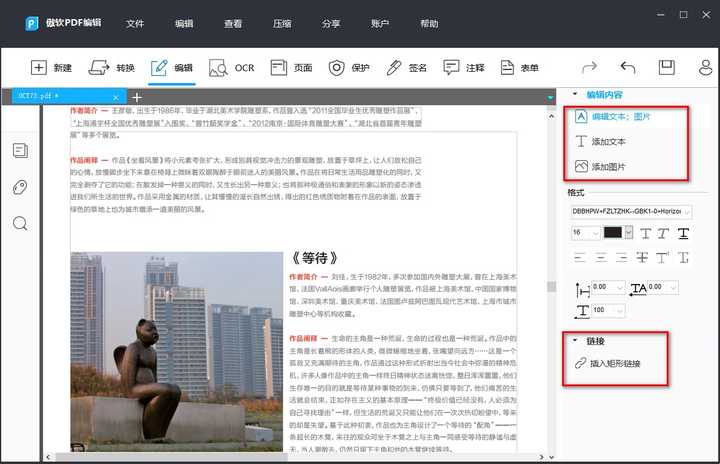The width and height of the screenshot is (720, 464).
Task: Click the 新建 (New) toolbar icon
Action: [x=51, y=68]
